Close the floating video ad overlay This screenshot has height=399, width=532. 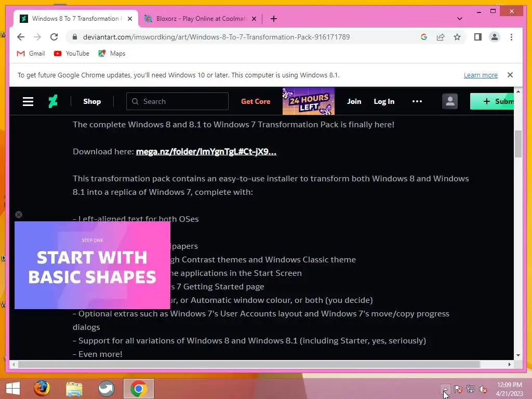[x=19, y=215]
